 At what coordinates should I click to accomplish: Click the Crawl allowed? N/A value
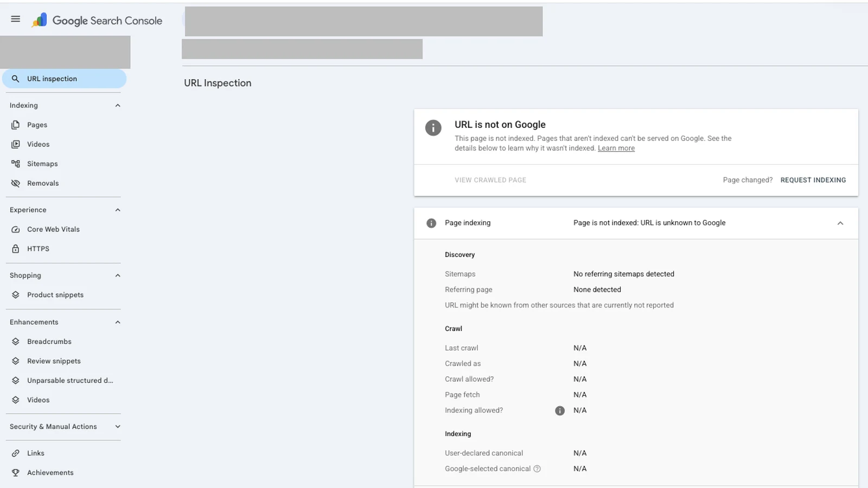(x=580, y=380)
